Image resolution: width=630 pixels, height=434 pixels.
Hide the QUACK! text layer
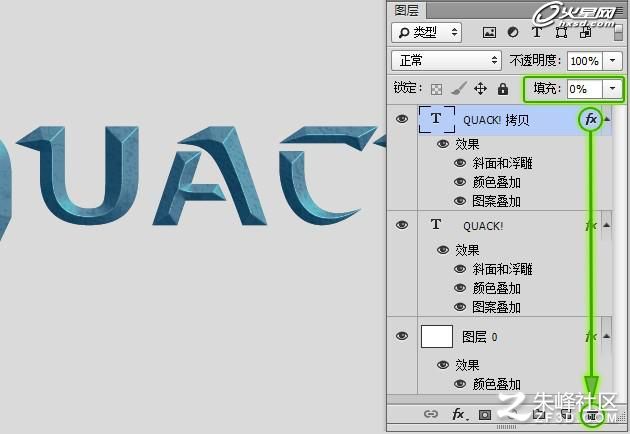[x=402, y=225]
